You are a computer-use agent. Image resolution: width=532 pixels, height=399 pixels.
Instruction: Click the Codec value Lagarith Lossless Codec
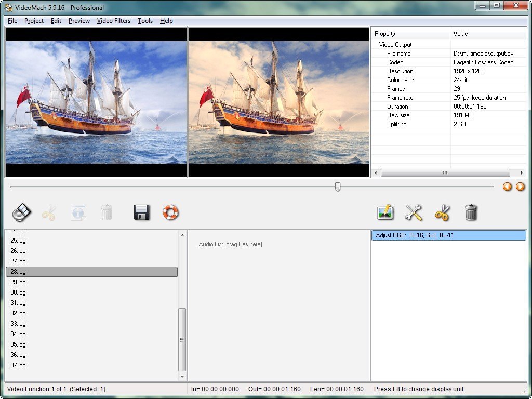click(483, 62)
